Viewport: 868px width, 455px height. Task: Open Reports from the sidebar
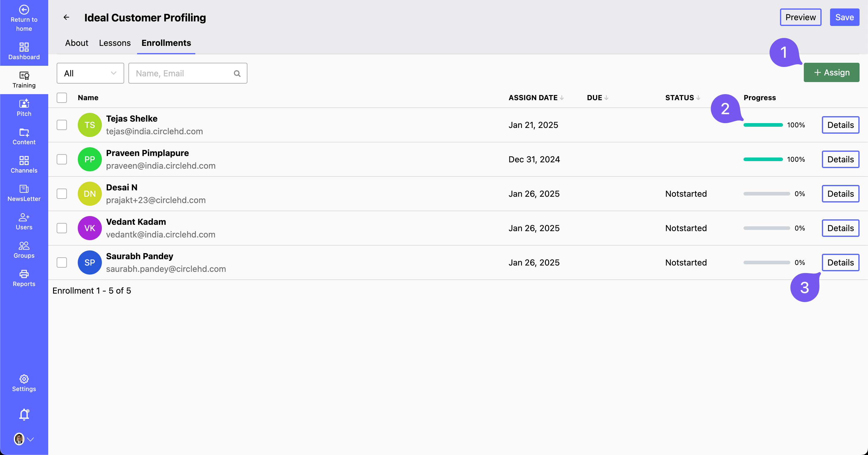[24, 278]
